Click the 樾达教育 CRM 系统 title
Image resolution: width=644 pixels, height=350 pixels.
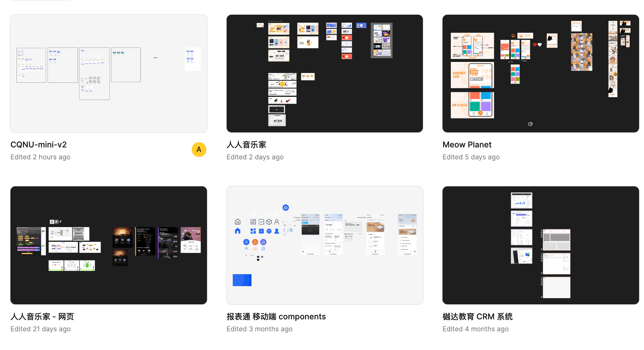pos(477,317)
